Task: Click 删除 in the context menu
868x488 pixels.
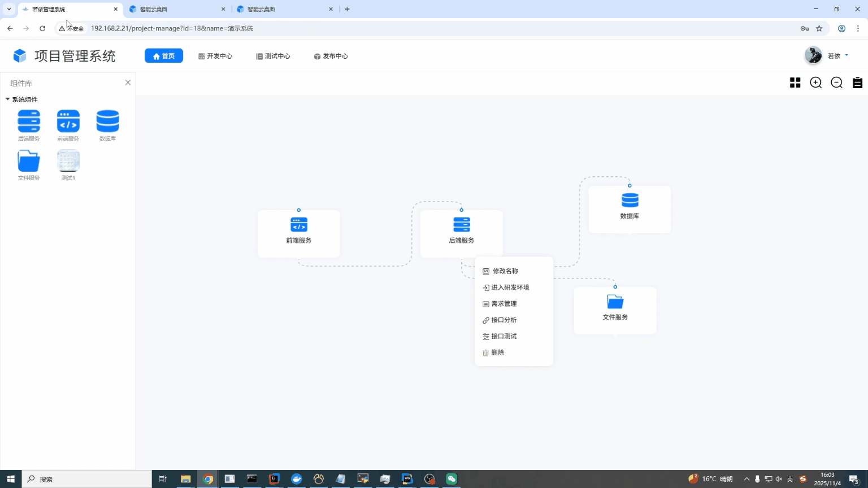Action: coord(497,352)
